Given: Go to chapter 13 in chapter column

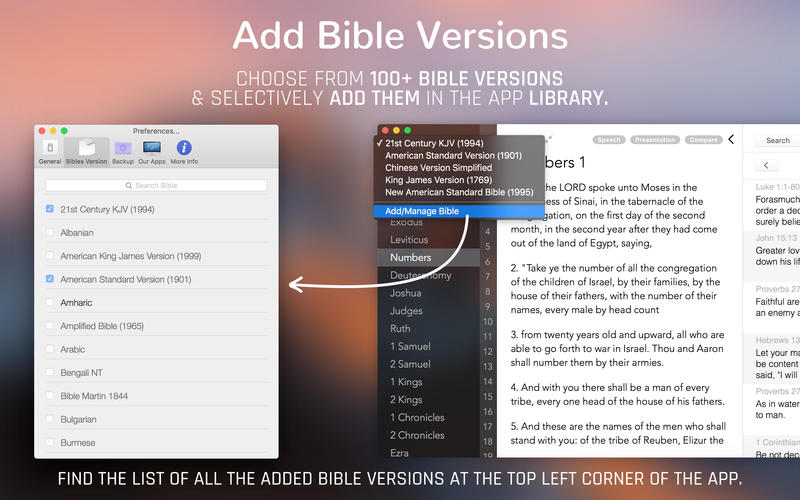Looking at the screenshot, I should pyautogui.click(x=488, y=366).
